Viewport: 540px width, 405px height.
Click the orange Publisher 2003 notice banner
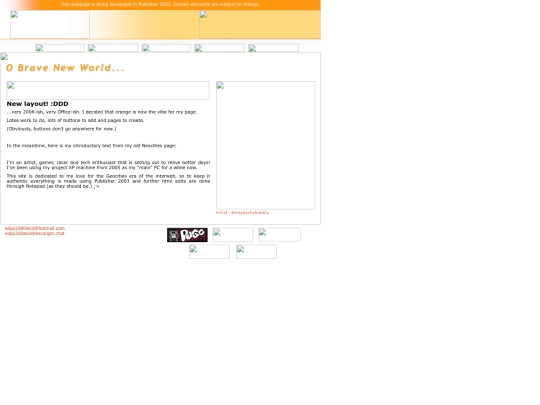point(160,4)
